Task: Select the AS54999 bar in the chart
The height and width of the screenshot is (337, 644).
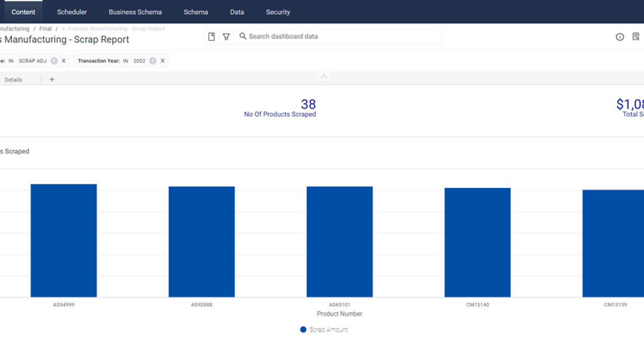Action: pyautogui.click(x=64, y=240)
